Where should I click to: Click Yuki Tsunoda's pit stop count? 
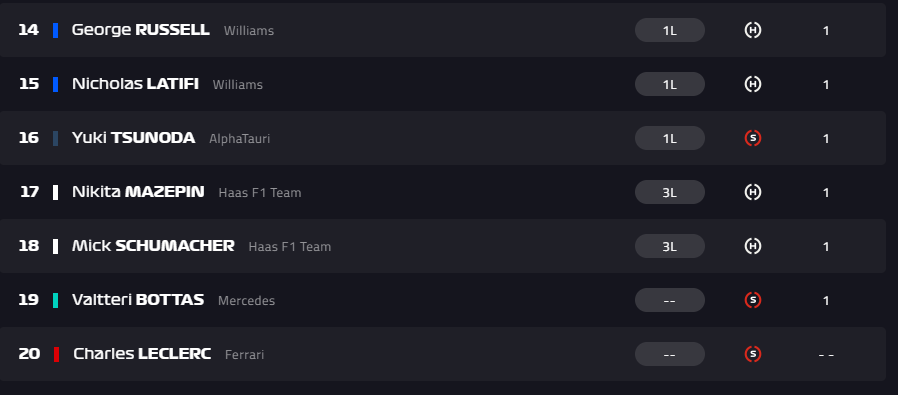[826, 139]
